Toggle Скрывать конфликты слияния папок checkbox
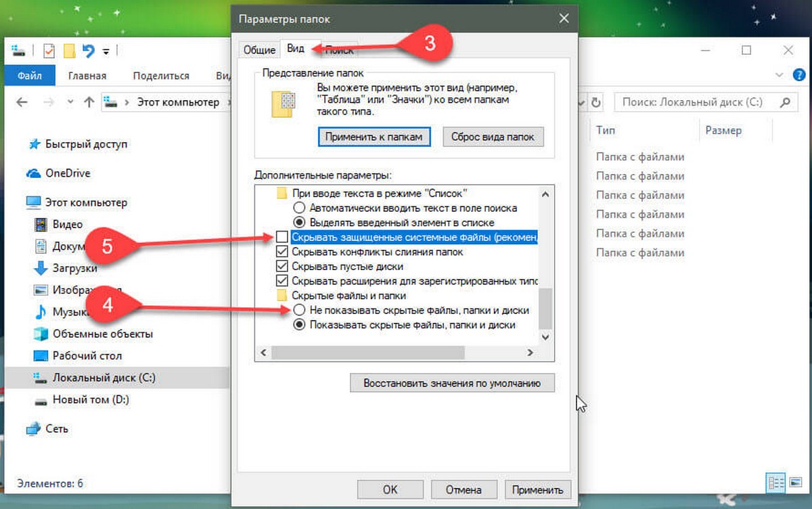 pyautogui.click(x=282, y=252)
